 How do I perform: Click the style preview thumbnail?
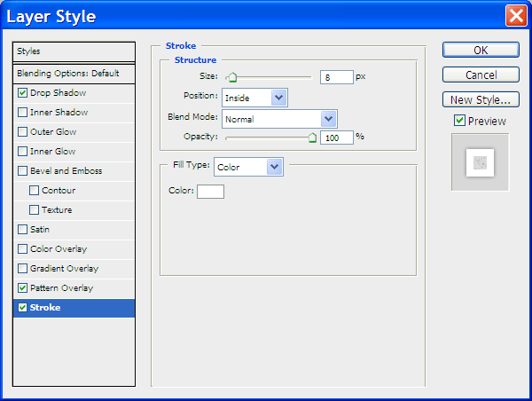[480, 162]
